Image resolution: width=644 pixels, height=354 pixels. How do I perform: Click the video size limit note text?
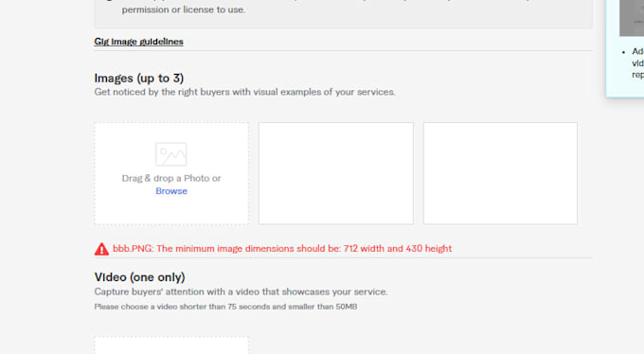point(225,307)
